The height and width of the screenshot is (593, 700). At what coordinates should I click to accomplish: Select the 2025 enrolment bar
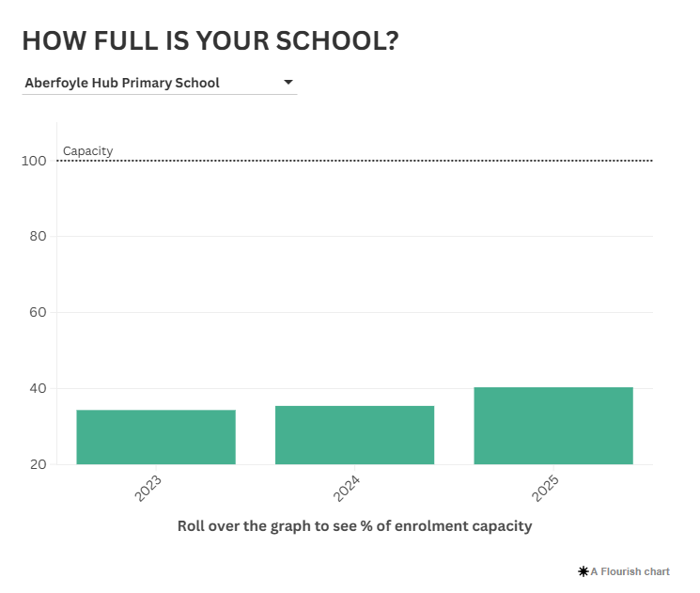pyautogui.click(x=553, y=426)
